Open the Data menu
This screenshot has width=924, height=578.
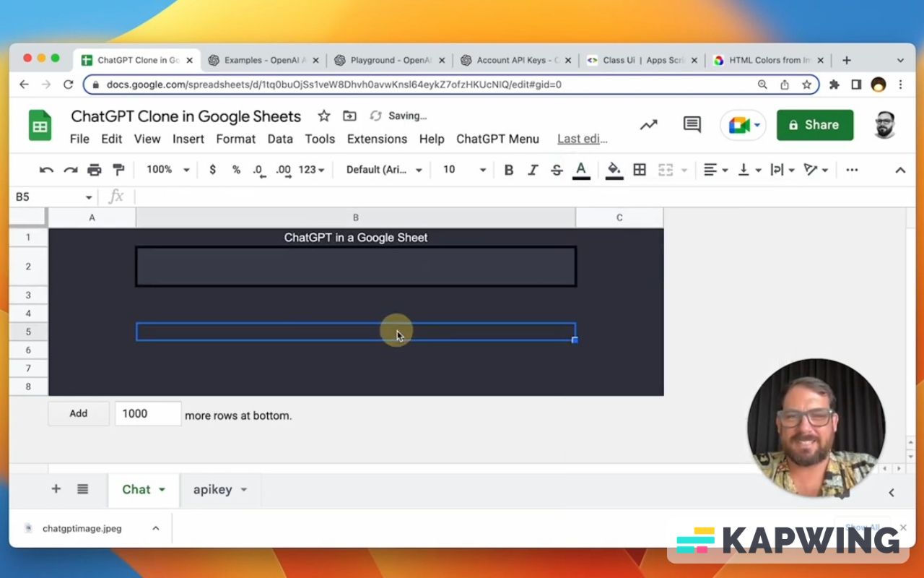280,139
